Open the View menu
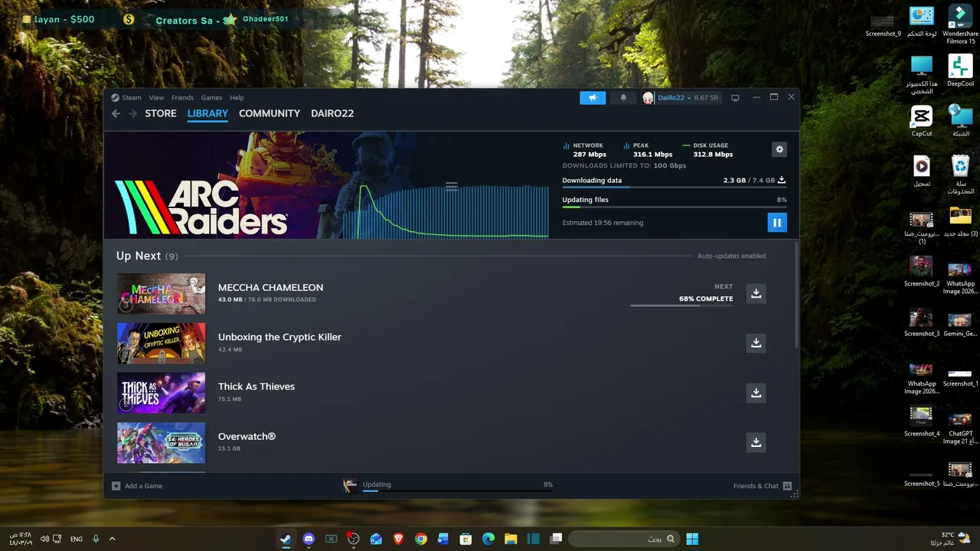Viewport: 980px width, 551px height. pyautogui.click(x=156, y=98)
